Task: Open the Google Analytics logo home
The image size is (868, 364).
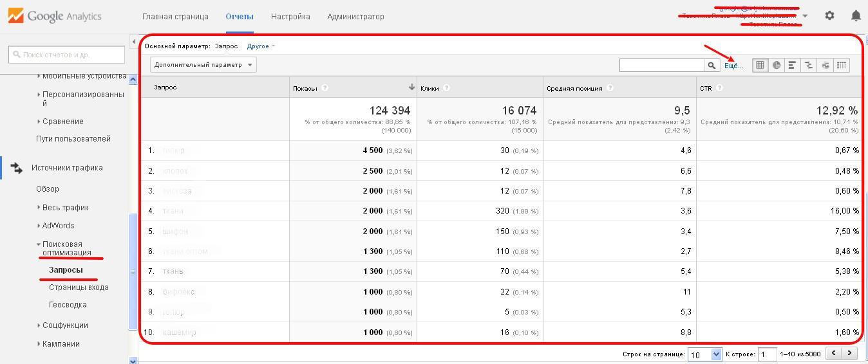Action: 55,16
